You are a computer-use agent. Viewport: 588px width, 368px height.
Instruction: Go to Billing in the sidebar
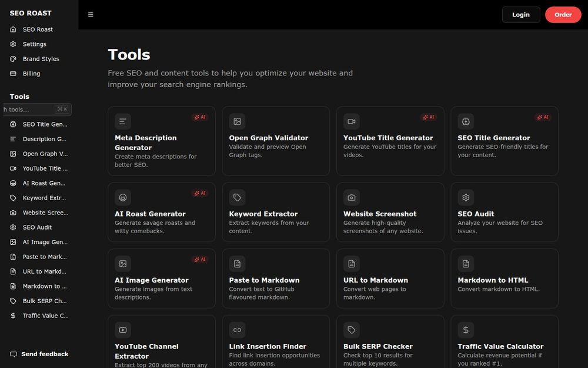pos(31,74)
